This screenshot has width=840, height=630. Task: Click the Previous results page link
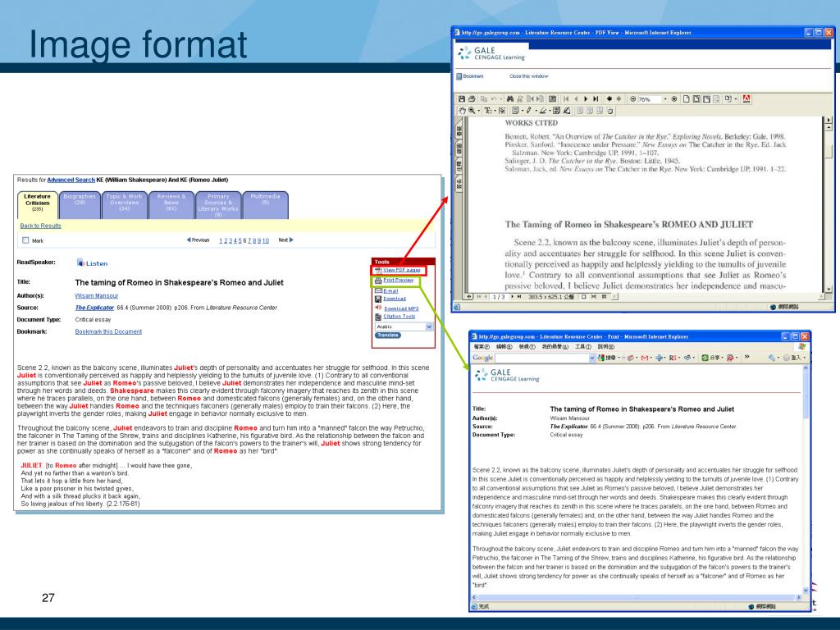(198, 240)
